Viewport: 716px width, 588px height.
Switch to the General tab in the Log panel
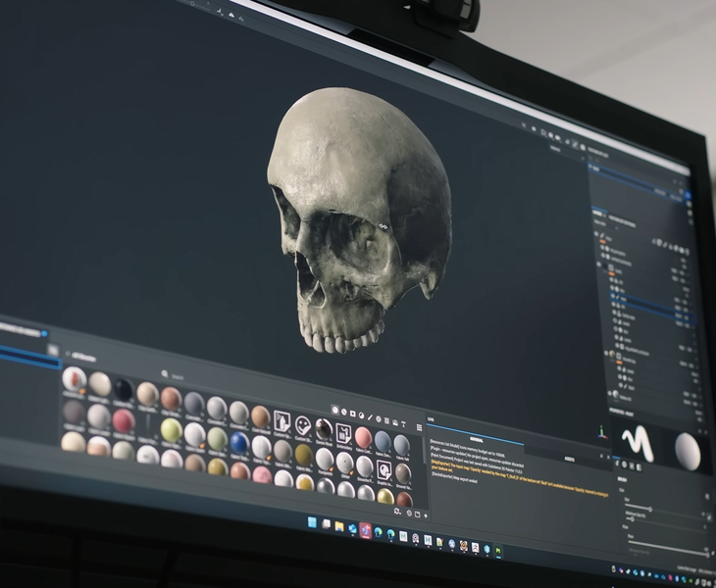[x=476, y=439]
